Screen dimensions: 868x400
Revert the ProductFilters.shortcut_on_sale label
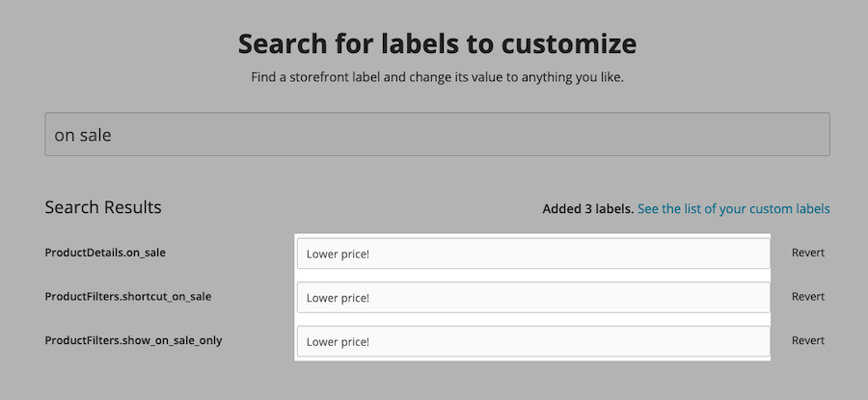(807, 297)
